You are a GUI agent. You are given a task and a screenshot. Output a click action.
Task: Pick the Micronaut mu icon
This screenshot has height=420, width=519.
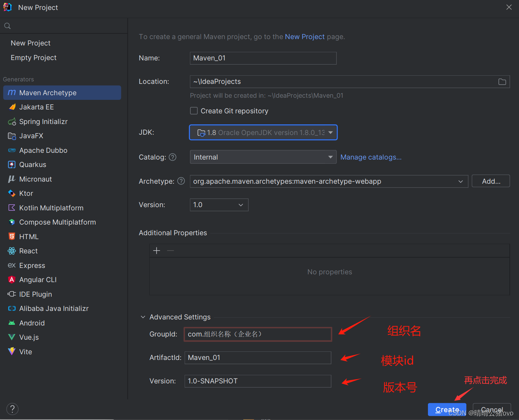(12, 179)
